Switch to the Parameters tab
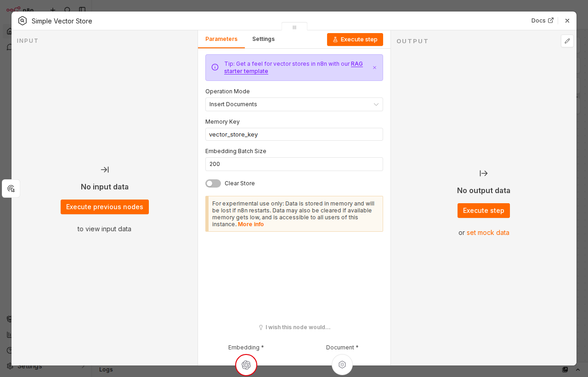This screenshot has width=588, height=377. pos(221,39)
